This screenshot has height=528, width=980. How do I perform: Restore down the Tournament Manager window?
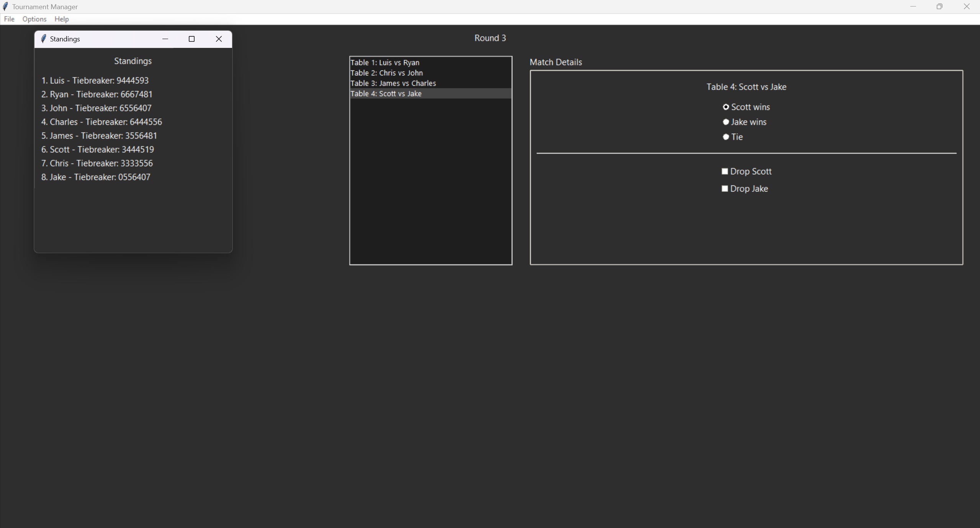tap(939, 7)
